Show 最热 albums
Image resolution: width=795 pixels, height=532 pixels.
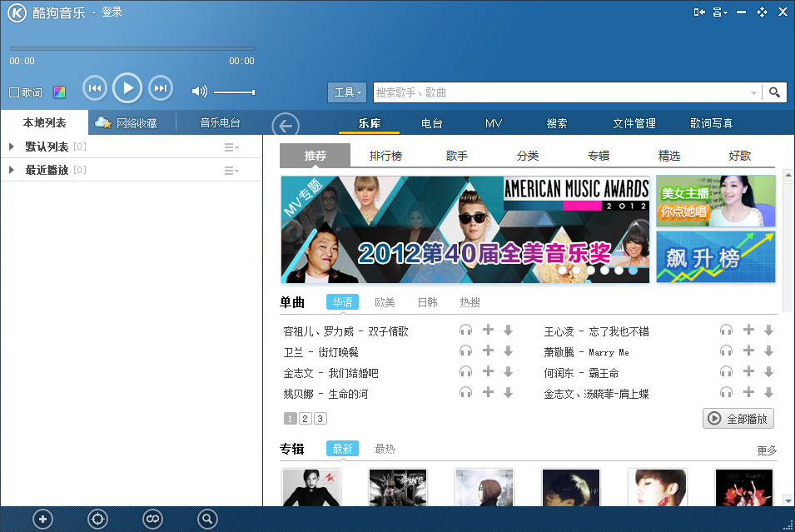point(385,449)
